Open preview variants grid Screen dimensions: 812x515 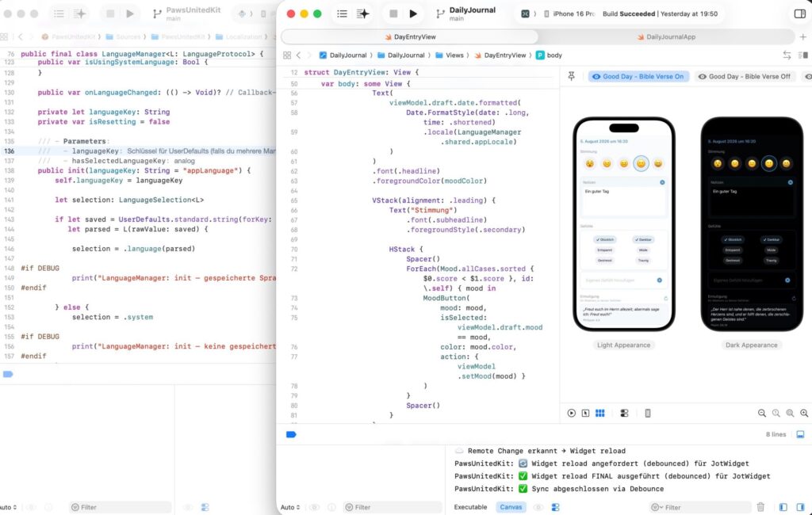pyautogui.click(x=599, y=413)
